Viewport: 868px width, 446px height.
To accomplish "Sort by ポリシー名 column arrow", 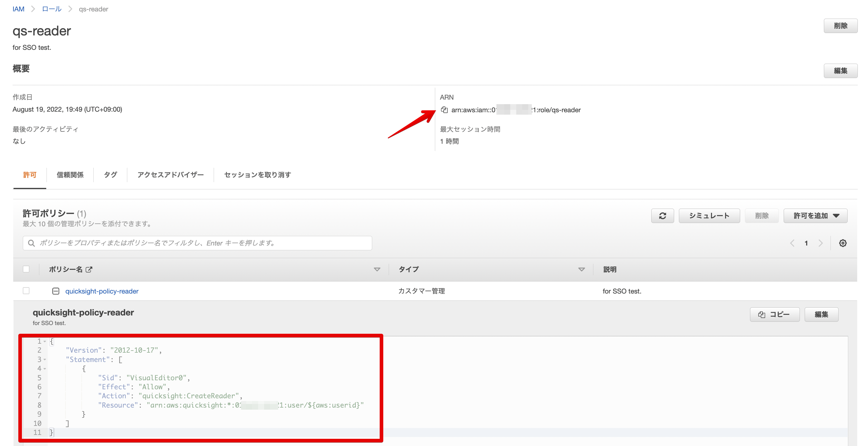I will (377, 270).
